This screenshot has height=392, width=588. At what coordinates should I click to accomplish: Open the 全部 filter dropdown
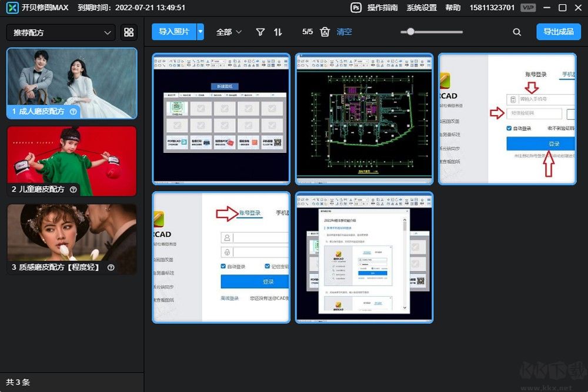pyautogui.click(x=229, y=32)
